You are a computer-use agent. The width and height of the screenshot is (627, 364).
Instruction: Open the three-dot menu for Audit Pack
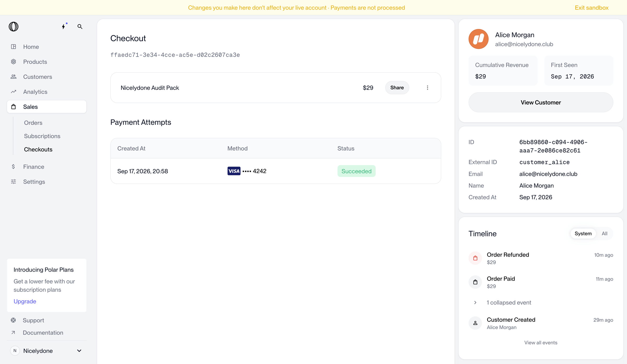(x=427, y=88)
